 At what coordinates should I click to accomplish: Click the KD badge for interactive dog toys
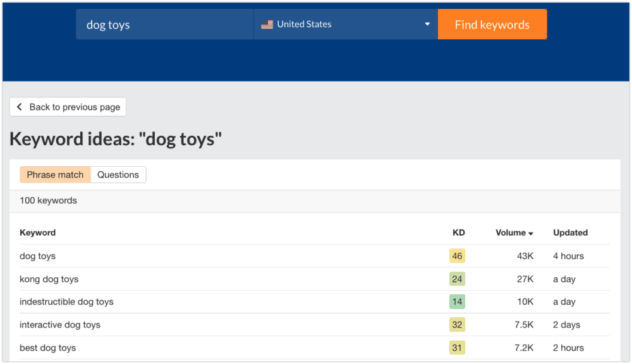457,324
